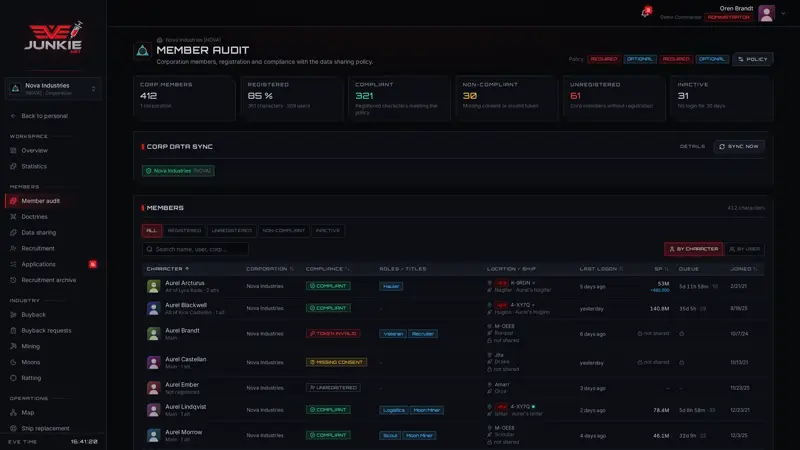Viewport: 800px width, 450px height.
Task: Select the Registered filter tab
Action: coord(184,231)
